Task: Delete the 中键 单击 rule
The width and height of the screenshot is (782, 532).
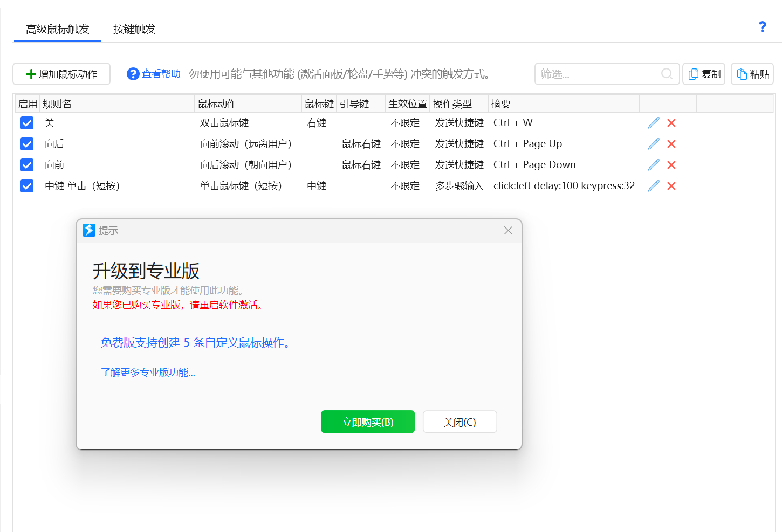Action: tap(671, 186)
